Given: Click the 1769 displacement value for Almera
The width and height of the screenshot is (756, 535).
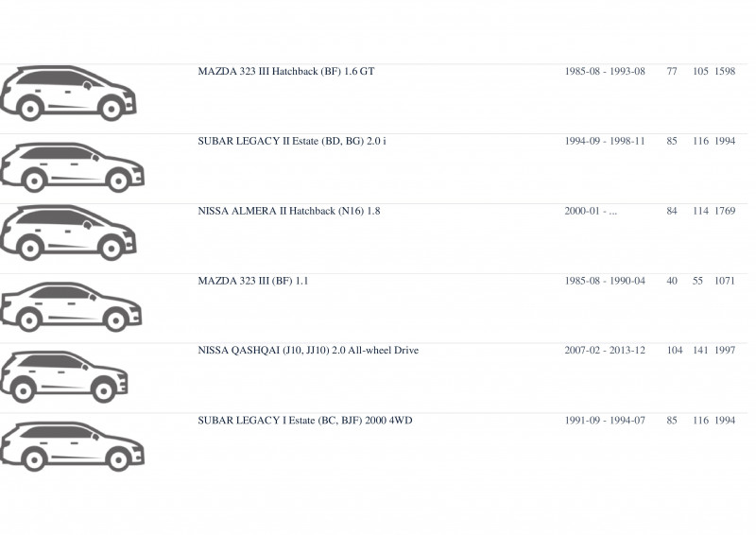Looking at the screenshot, I should [x=725, y=211].
